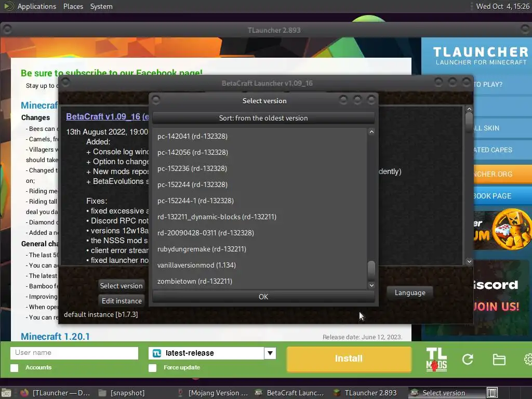
Task: Select pc-152244 (rd-132328) version
Action: point(260,184)
